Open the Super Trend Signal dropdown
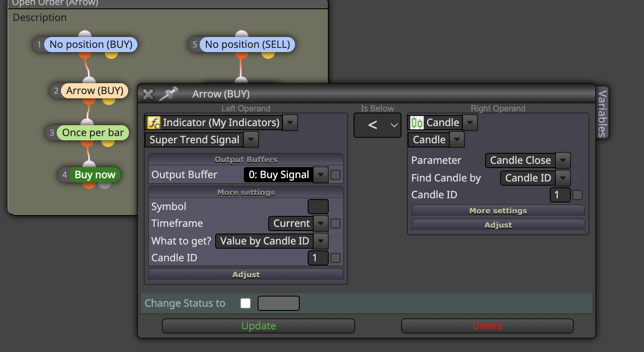This screenshot has height=352, width=644. 251,139
